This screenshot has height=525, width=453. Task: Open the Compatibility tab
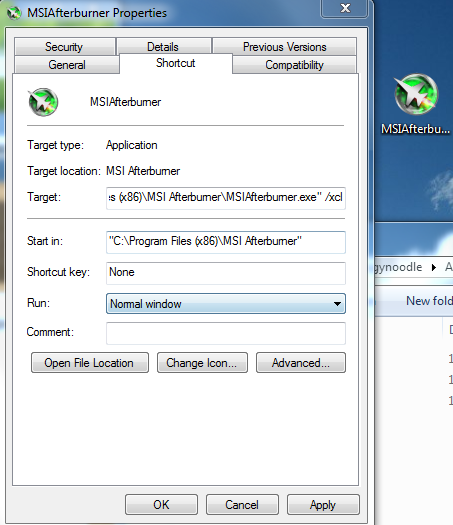pyautogui.click(x=295, y=65)
